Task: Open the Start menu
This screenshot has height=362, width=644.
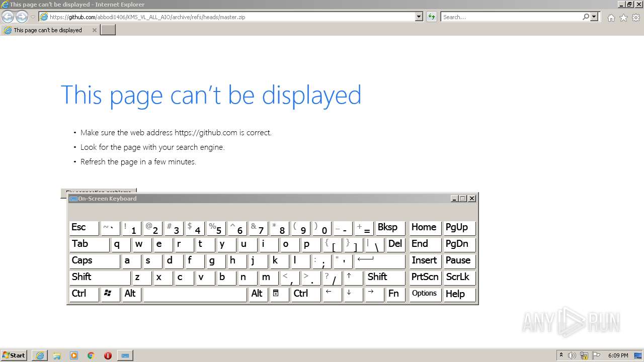Action: tap(14, 355)
